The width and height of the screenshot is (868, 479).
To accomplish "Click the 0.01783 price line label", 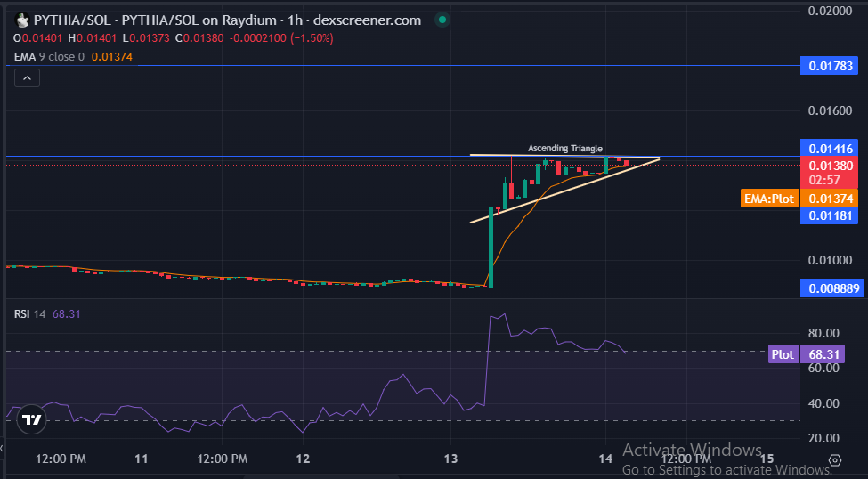I will pos(827,67).
